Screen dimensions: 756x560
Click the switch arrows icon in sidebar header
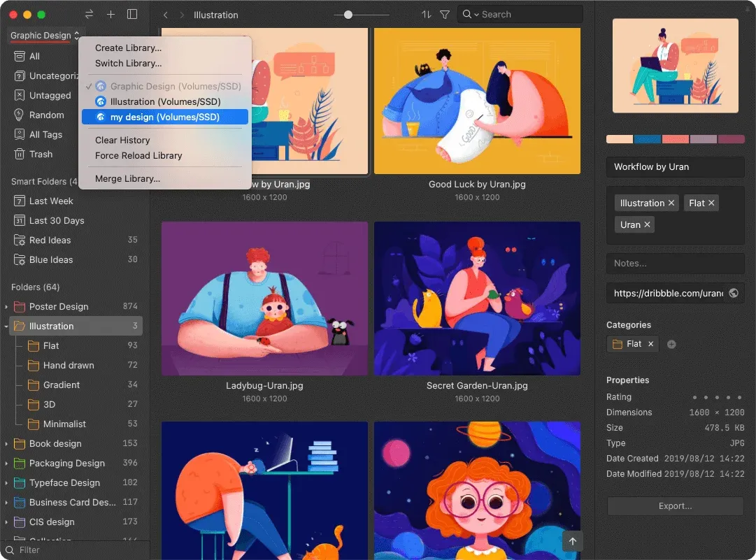pyautogui.click(x=90, y=15)
